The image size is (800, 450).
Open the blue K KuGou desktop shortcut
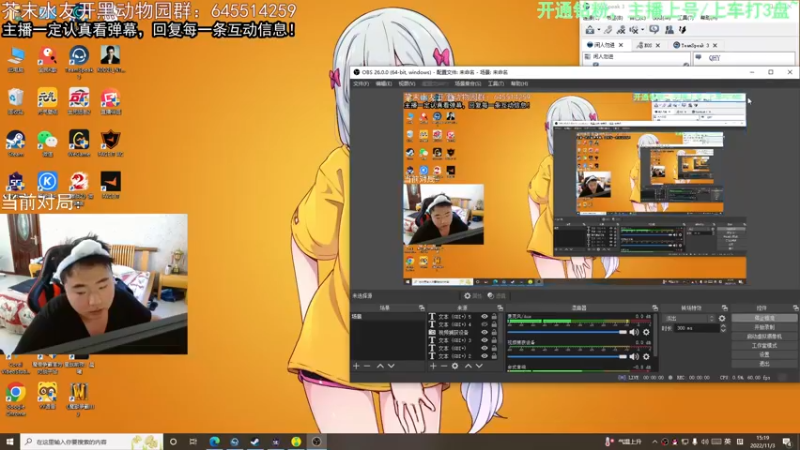click(x=47, y=182)
